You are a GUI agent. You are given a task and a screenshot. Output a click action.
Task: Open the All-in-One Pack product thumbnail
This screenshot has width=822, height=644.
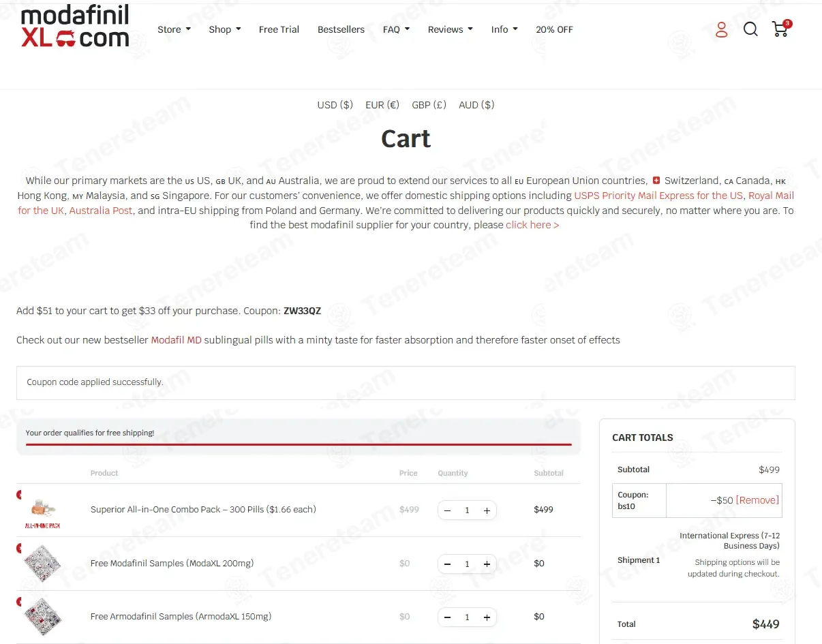[42, 511]
